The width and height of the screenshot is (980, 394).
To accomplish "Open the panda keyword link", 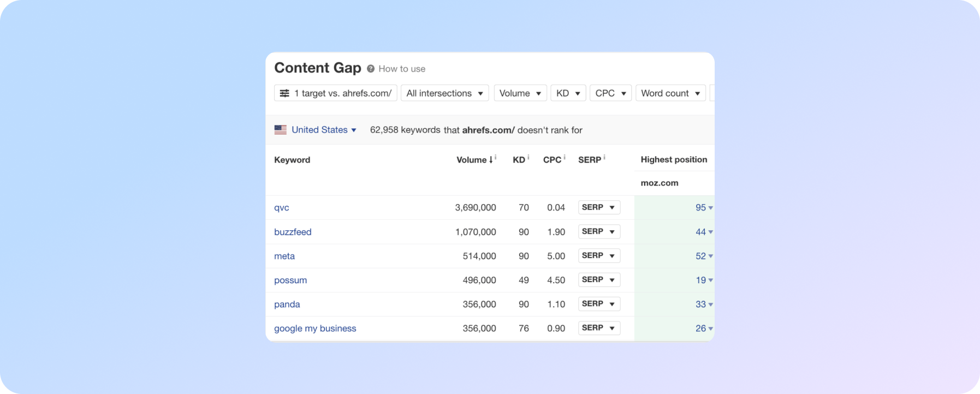I will pos(287,304).
